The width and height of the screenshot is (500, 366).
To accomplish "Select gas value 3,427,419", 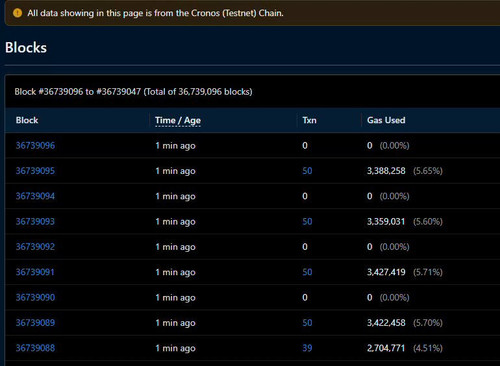I will coord(386,272).
